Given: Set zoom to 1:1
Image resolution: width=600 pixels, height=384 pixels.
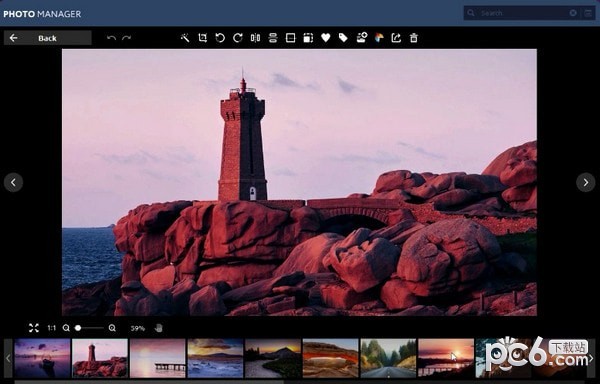Looking at the screenshot, I should tap(51, 328).
